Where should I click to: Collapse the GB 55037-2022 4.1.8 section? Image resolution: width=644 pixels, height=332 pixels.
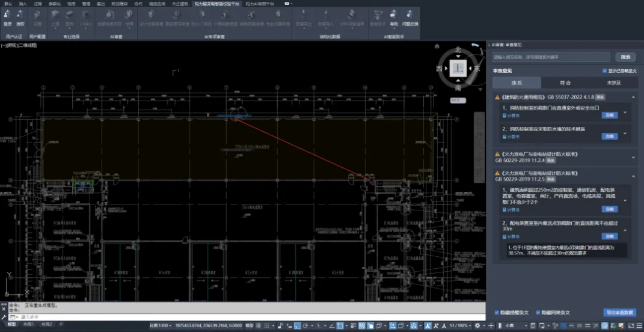(633, 97)
